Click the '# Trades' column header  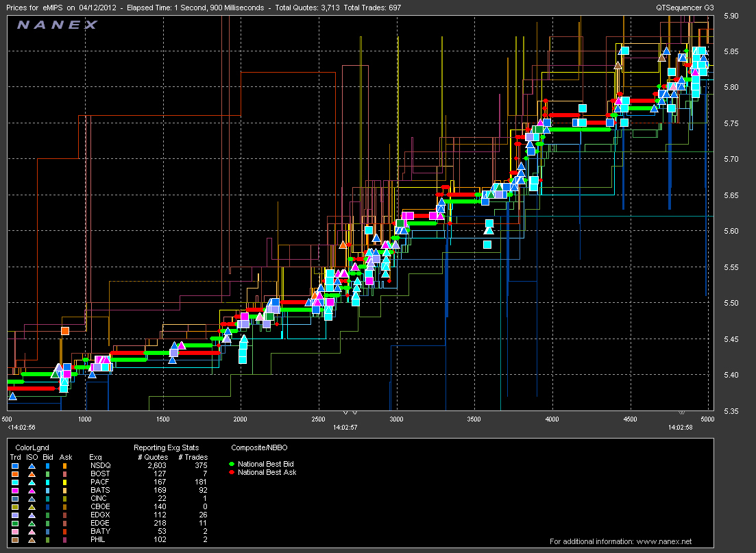(193, 457)
